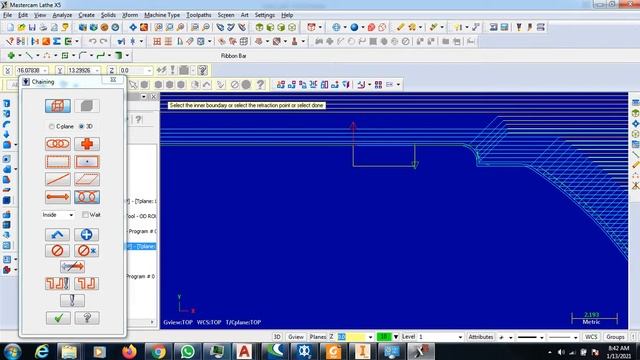Open WhatsApp from the taskbar

(187, 351)
